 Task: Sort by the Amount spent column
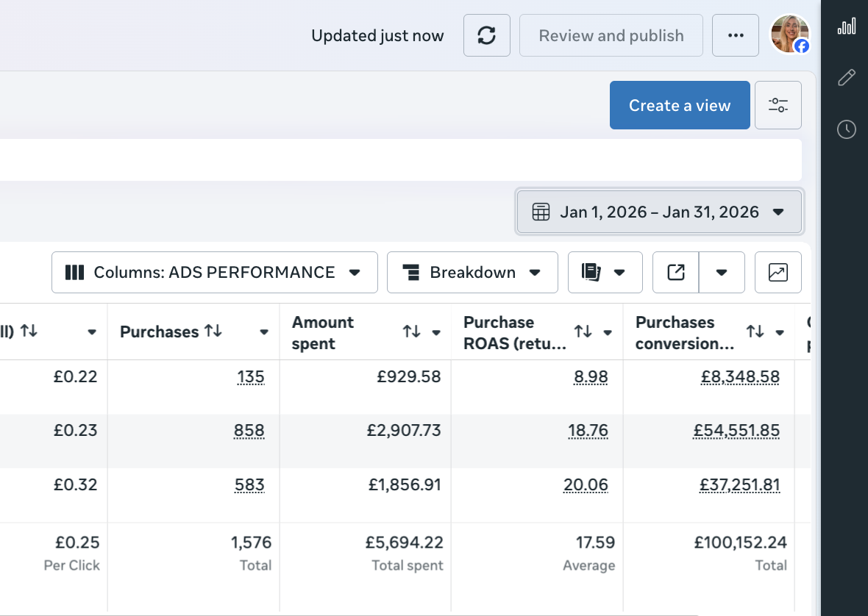[x=411, y=332]
